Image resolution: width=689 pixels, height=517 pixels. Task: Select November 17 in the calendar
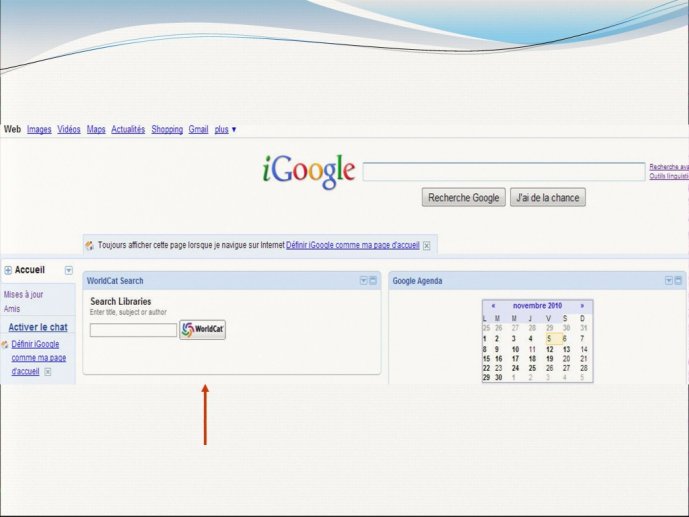(515, 359)
